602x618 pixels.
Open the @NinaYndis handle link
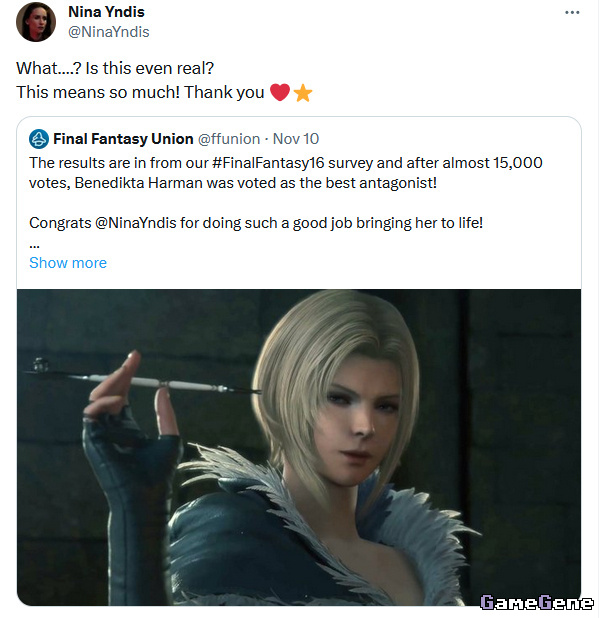pos(109,32)
